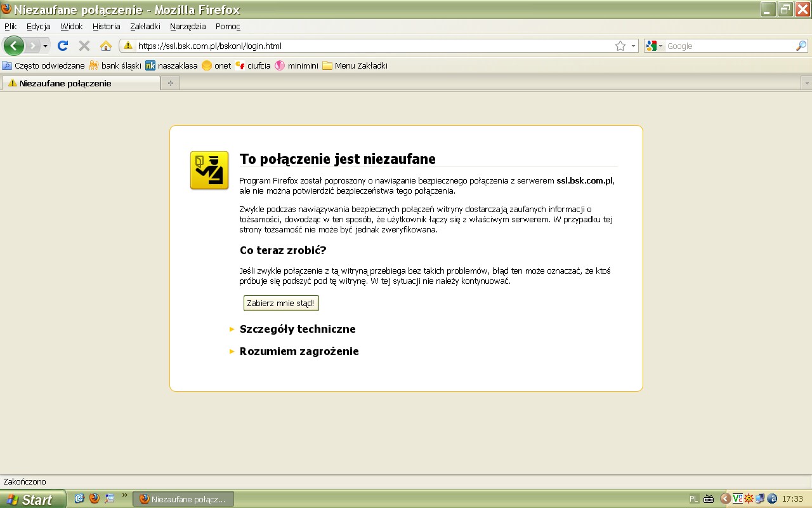This screenshot has height=508, width=812.
Task: Expand the Szczegóły techniczne section
Action: coord(297,329)
